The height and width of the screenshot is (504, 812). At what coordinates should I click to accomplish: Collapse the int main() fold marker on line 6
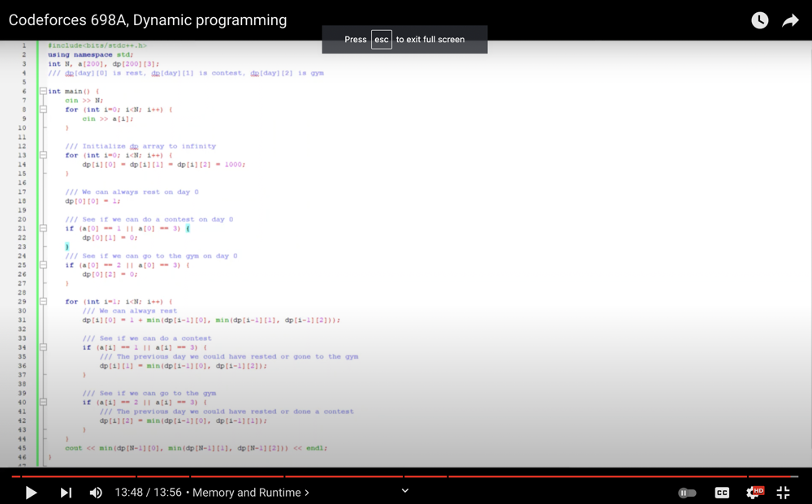click(44, 91)
